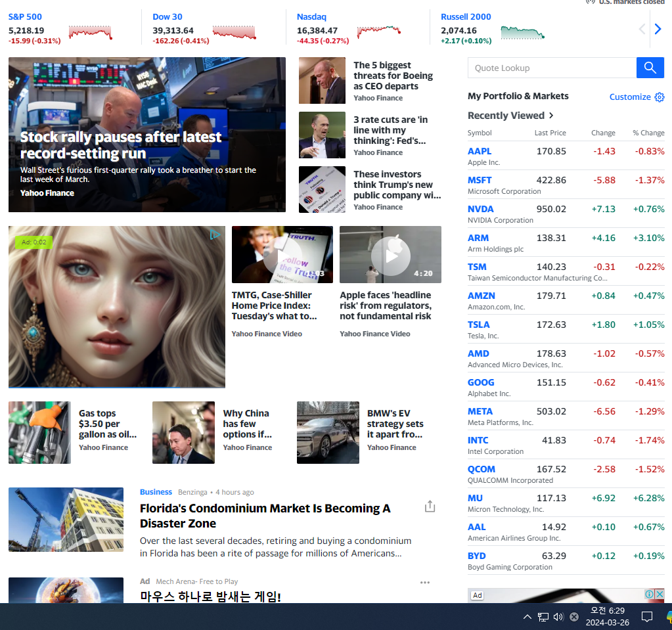This screenshot has height=630, width=672.
Task: Play the Apple headline risk video
Action: pyautogui.click(x=390, y=256)
